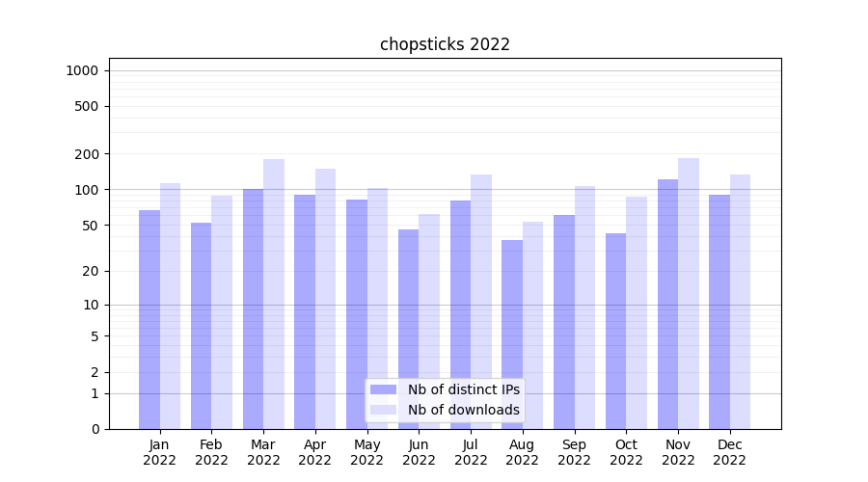Screen dimensions: 868x482
Task: Select the 'Sep 2022' x-axis label
Action: 574,452
